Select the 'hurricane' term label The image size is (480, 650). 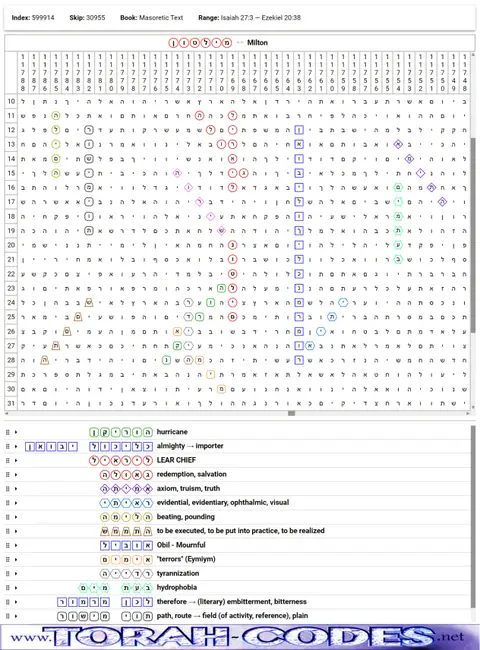172,432
